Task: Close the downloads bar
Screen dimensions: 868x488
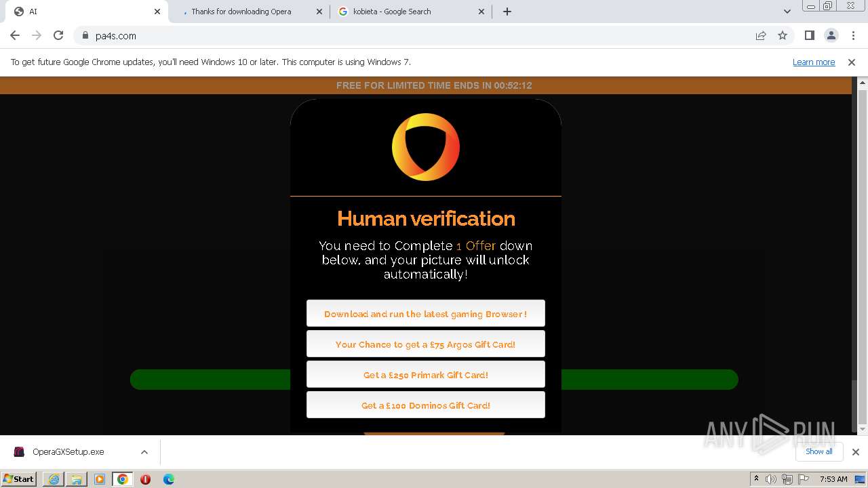Action: point(856,452)
